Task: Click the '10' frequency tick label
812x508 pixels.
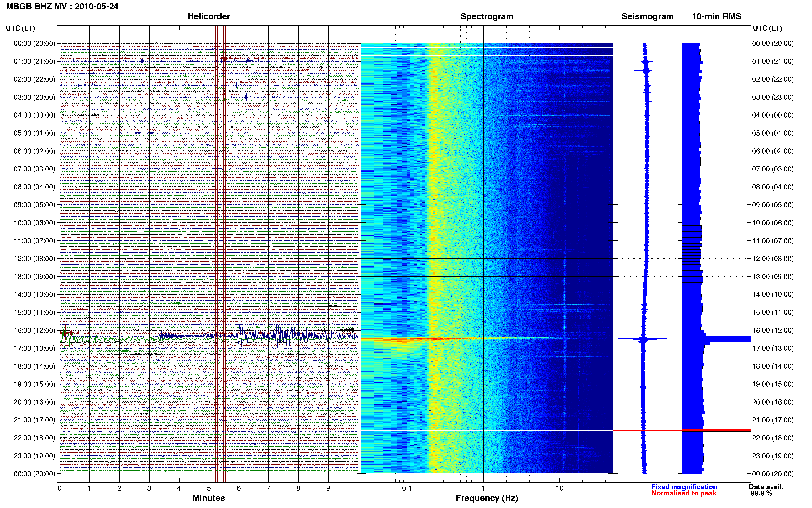Action: [x=559, y=488]
